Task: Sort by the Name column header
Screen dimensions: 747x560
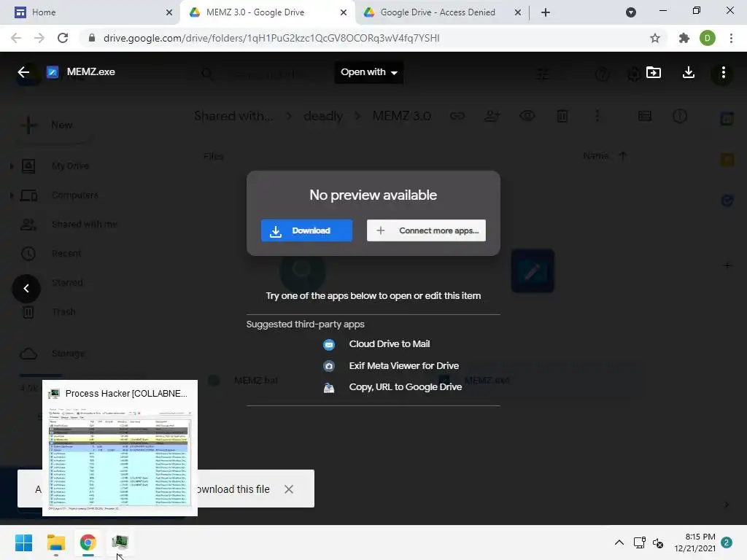Action: [x=595, y=156]
